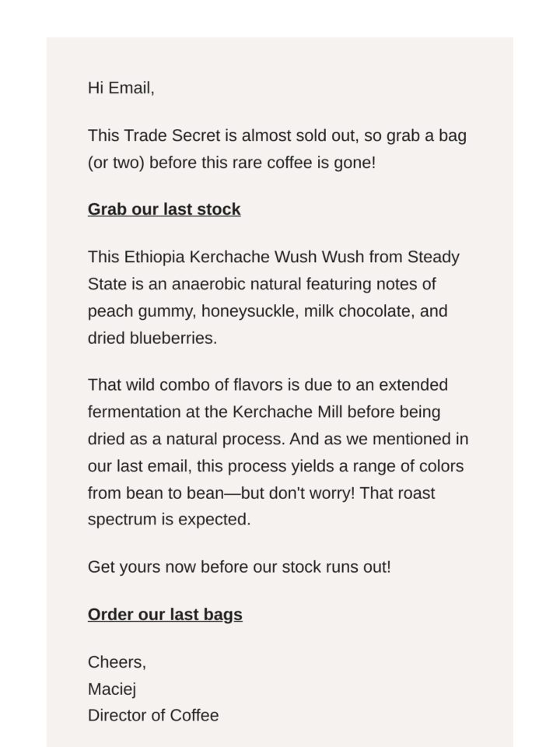Click the 'Hi Email,' greeting line
This screenshot has width=560, height=747.
click(121, 88)
